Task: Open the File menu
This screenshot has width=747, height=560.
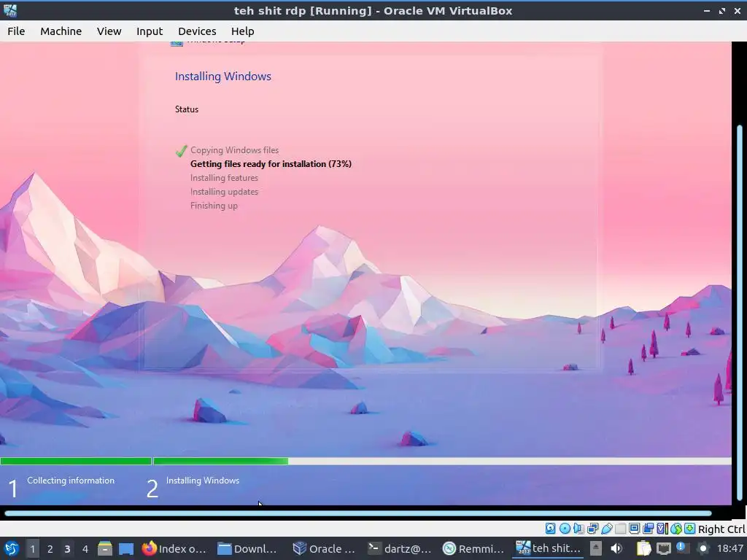Action: tap(16, 31)
